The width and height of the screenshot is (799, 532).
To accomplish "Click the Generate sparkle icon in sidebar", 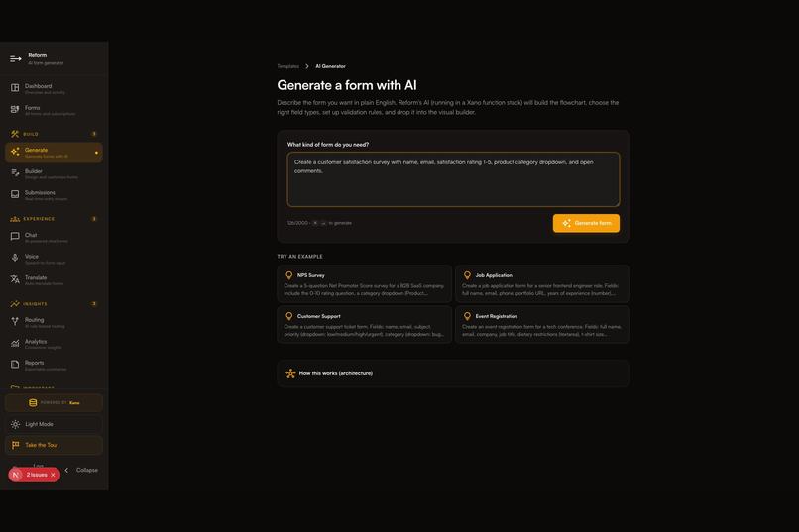I will (x=15, y=152).
